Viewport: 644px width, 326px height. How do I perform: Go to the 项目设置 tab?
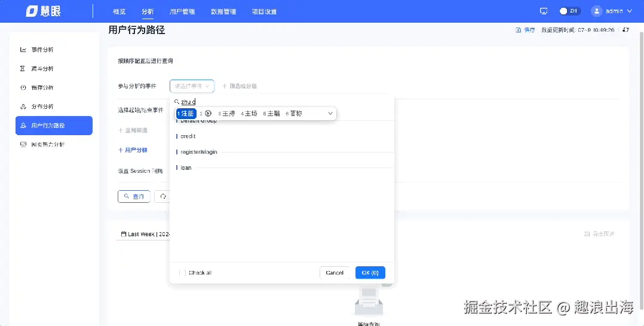[x=264, y=11]
